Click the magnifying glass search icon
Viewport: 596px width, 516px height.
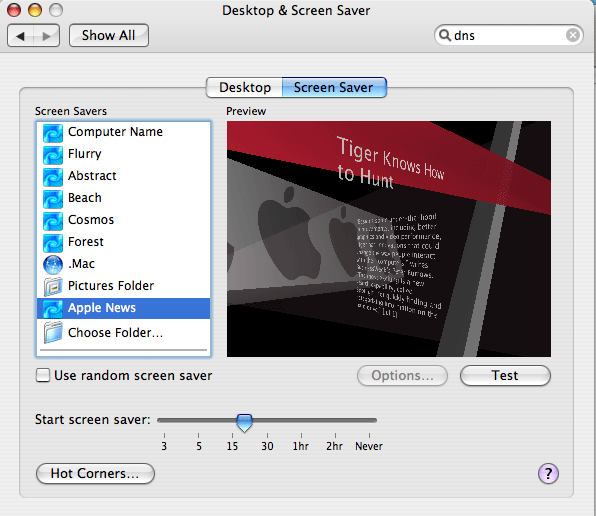(x=444, y=35)
